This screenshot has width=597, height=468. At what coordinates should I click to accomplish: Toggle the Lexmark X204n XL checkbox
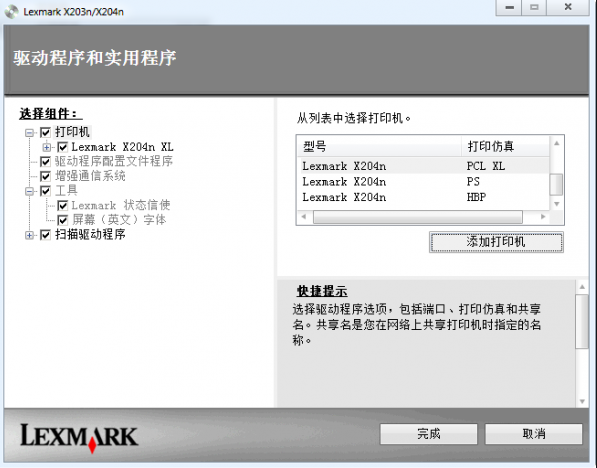tap(62, 147)
